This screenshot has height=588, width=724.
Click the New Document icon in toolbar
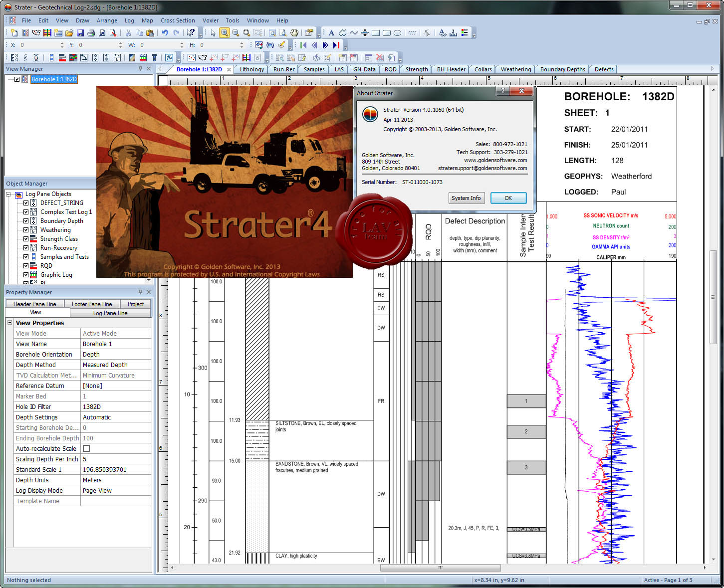click(14, 33)
